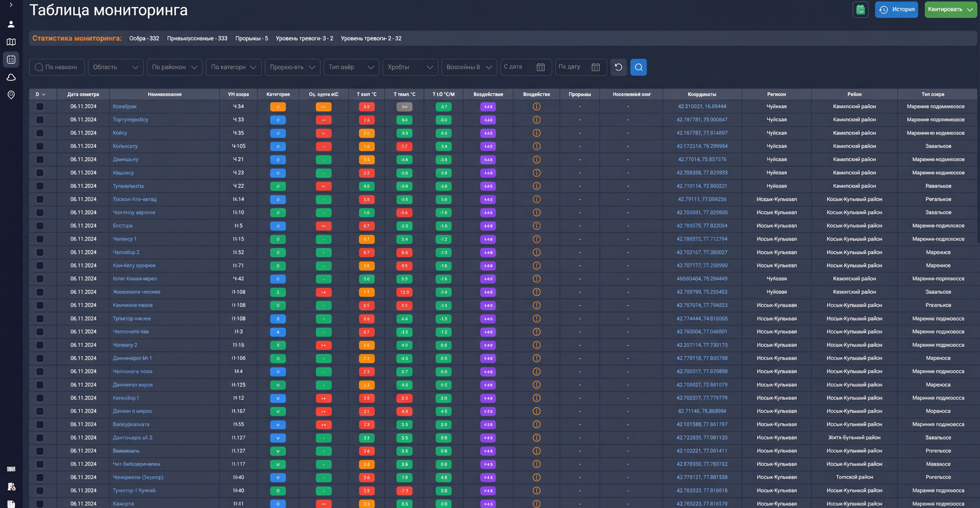This screenshot has width=980, height=508.
Task: Open calendar icon in 'С дата' field
Action: [x=540, y=67]
